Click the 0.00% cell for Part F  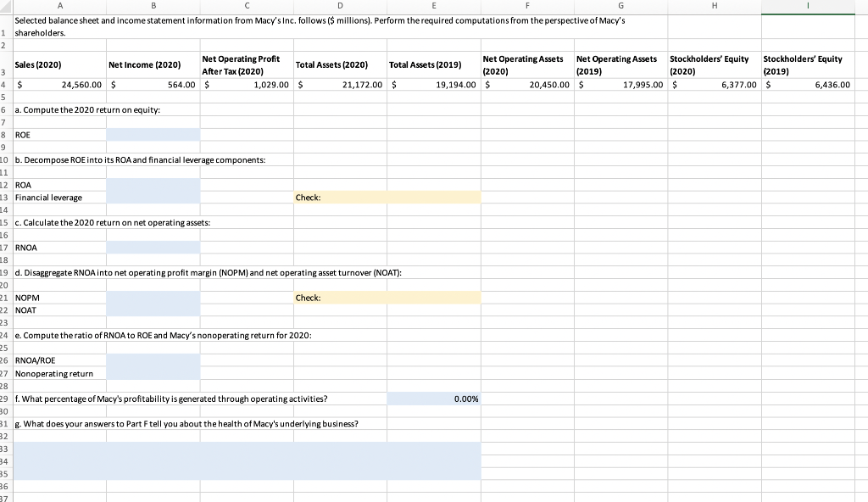(x=434, y=399)
